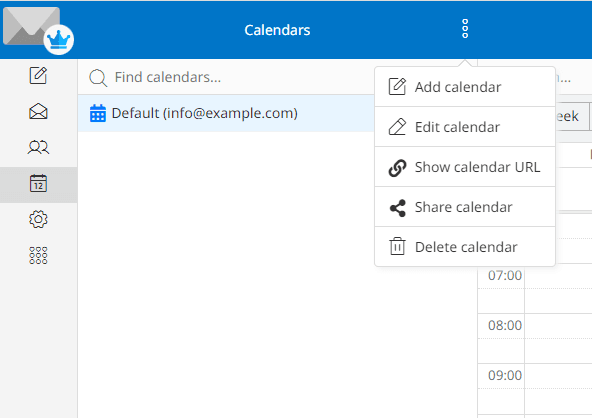Open the compose message sidebar icon
This screenshot has width=592, height=418.
[38, 76]
